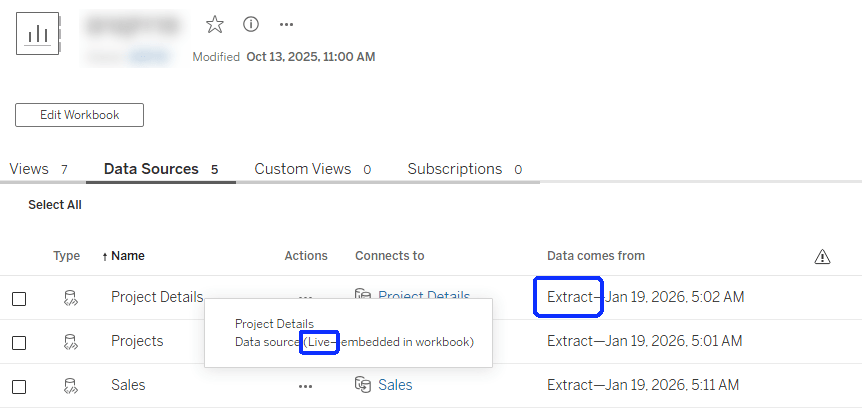The height and width of the screenshot is (414, 862).
Task: Expand the actions menu for Project Details
Action: point(305,298)
